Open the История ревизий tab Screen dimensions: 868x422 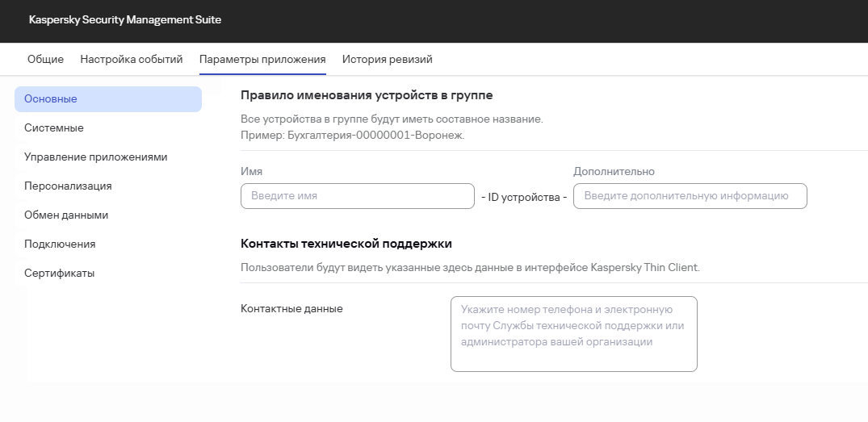point(388,59)
